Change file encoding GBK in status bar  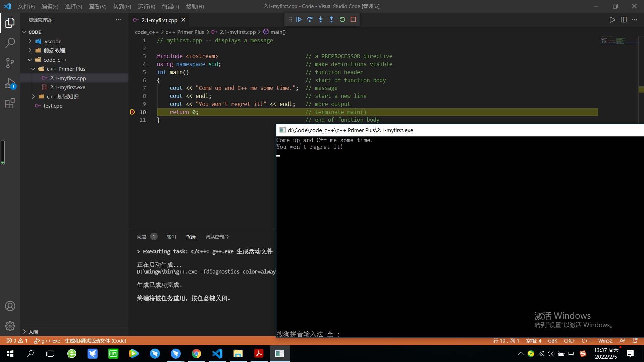coord(552,341)
